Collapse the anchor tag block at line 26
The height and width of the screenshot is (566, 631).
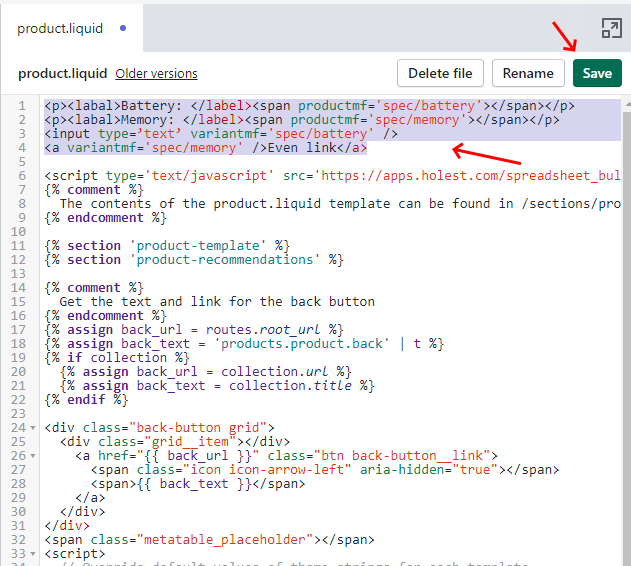click(x=33, y=455)
